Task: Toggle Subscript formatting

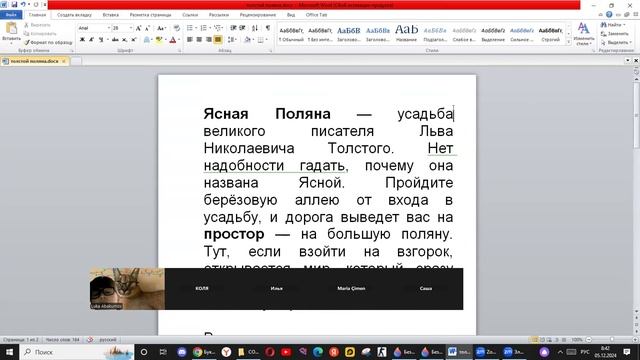Action: 124,40
